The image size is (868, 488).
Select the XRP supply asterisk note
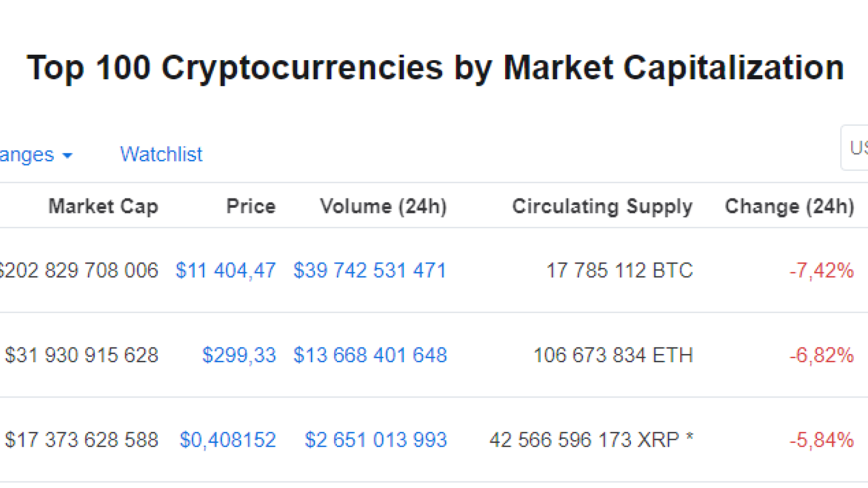[690, 436]
